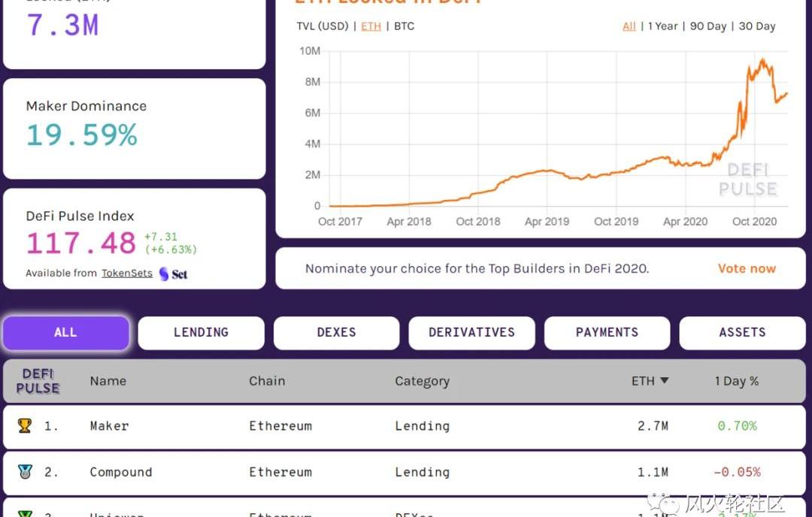Click the silver medal icon beside Compound
Image resolution: width=812 pixels, height=517 pixels.
point(25,472)
